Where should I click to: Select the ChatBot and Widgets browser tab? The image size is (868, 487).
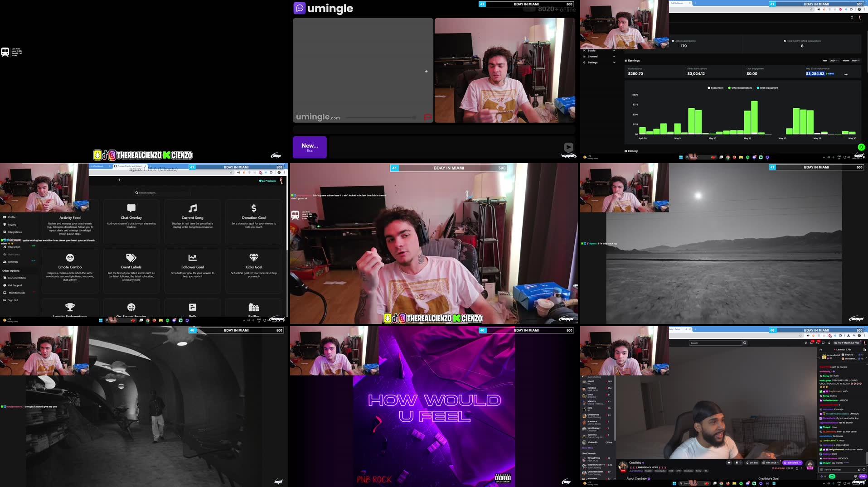click(130, 167)
